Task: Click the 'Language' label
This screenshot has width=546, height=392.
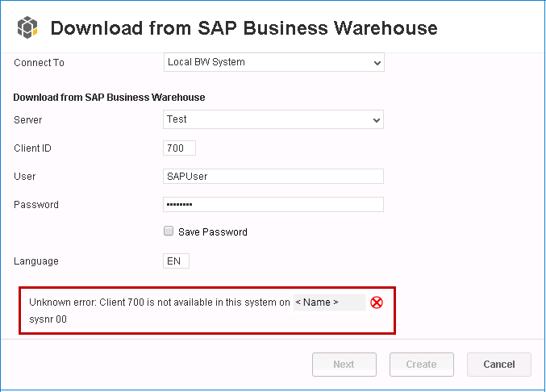Action: [36, 261]
